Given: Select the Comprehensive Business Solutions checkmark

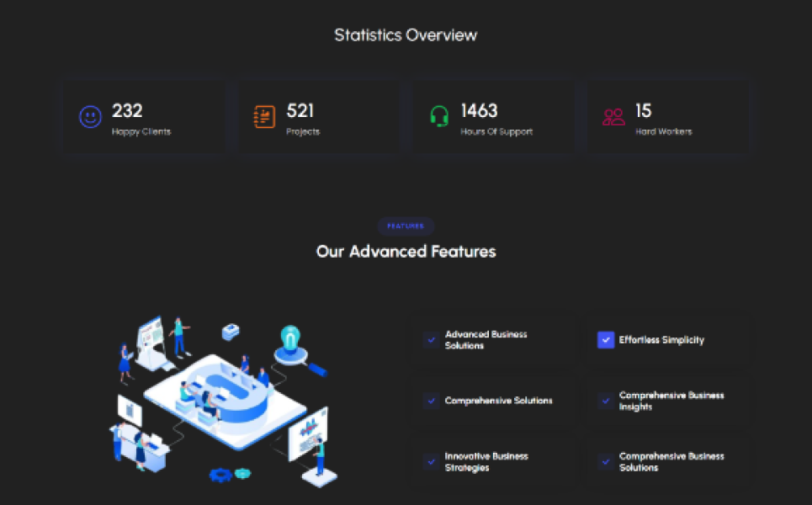Looking at the screenshot, I should [x=606, y=462].
